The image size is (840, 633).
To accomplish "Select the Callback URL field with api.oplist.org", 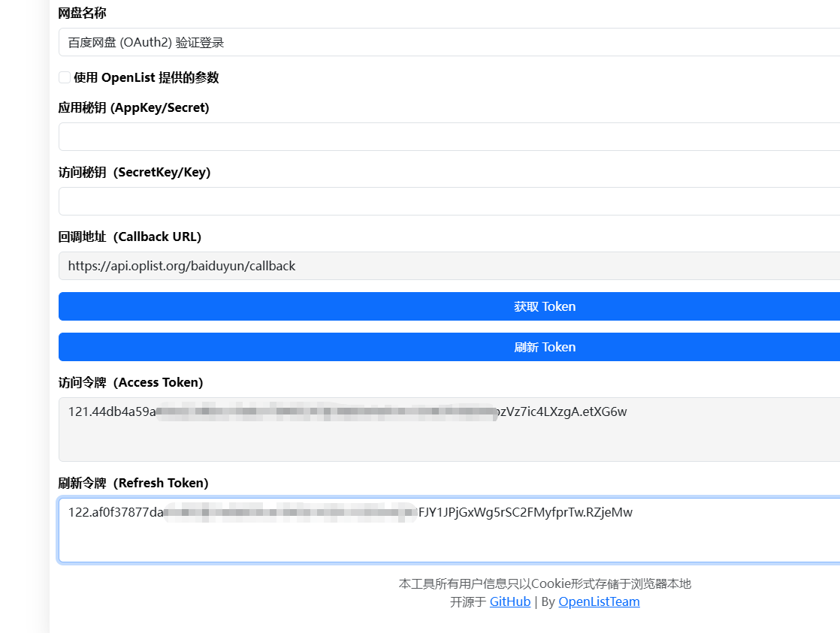I will pos(449,266).
